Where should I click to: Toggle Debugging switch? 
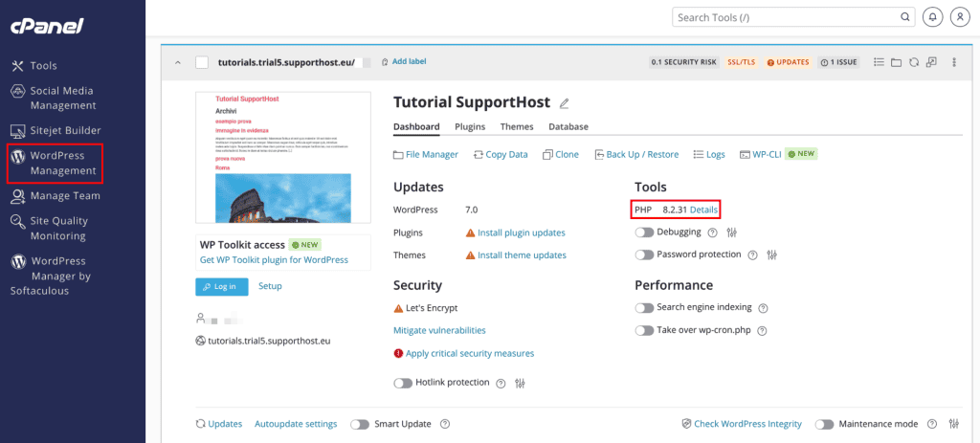pyautogui.click(x=644, y=233)
